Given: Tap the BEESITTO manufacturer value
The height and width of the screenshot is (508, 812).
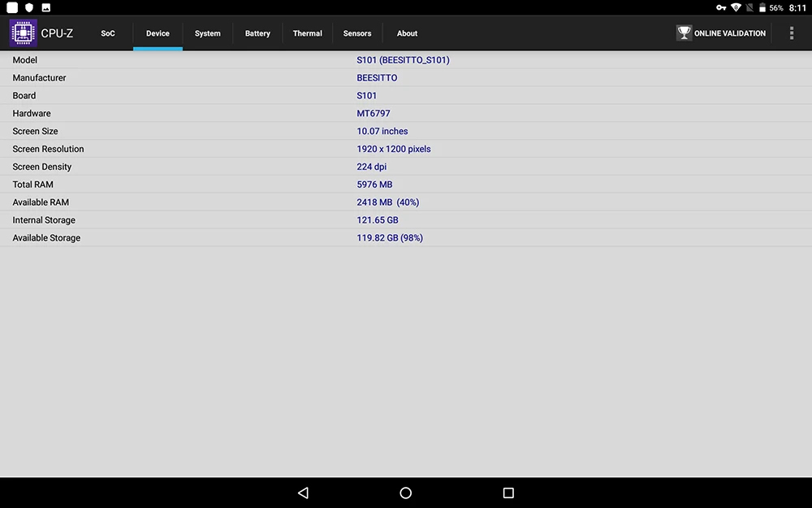Looking at the screenshot, I should pyautogui.click(x=377, y=78).
